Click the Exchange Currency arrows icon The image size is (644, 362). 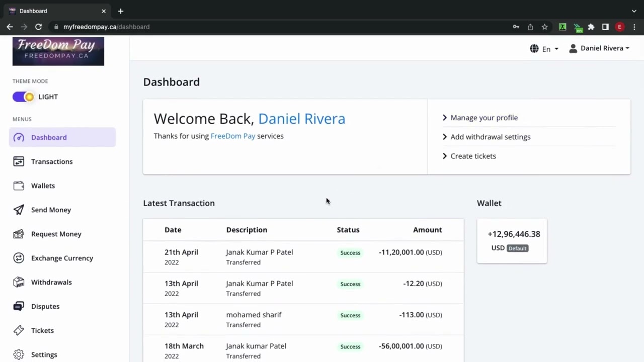[x=19, y=258]
